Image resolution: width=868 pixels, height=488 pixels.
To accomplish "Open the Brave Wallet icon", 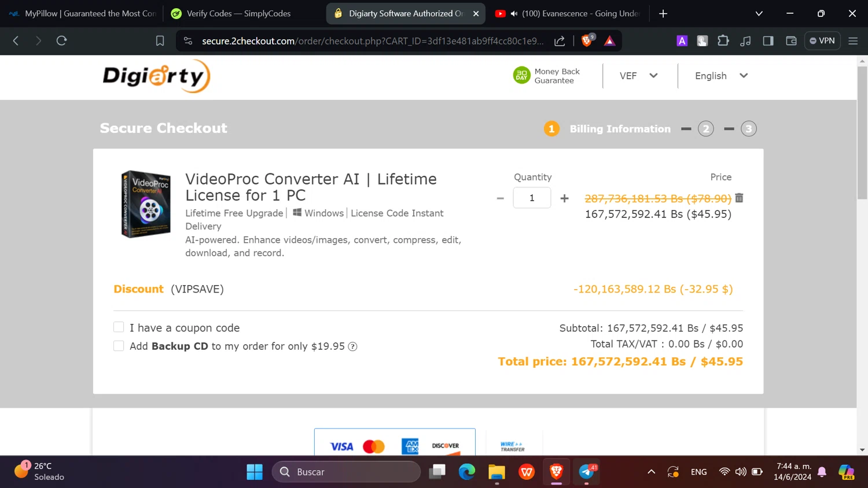I will [x=791, y=40].
